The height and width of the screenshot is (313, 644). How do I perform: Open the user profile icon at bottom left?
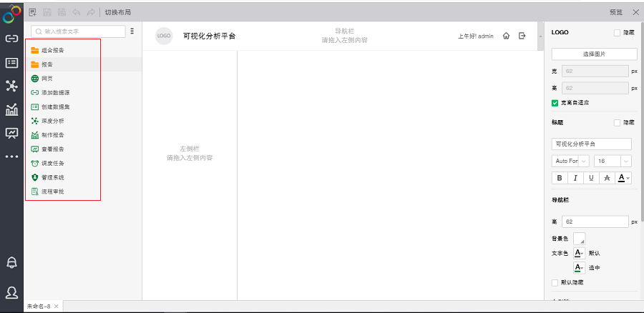pyautogui.click(x=11, y=292)
